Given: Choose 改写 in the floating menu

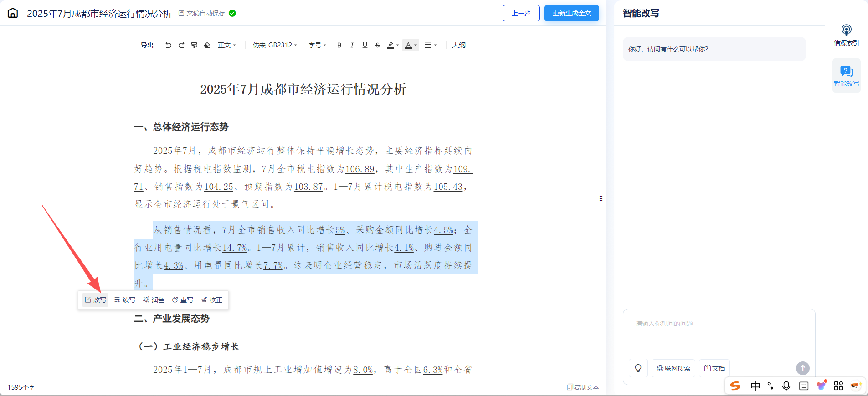Looking at the screenshot, I should click(95, 300).
